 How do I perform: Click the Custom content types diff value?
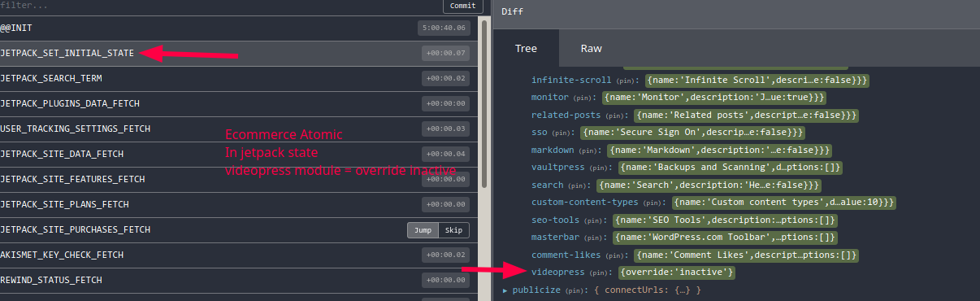tap(784, 203)
